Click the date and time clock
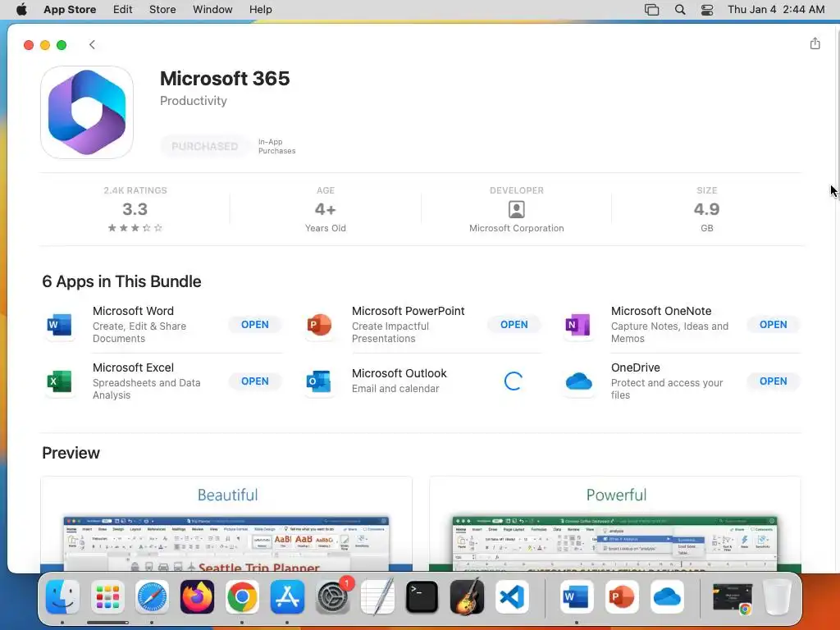Viewport: 840px width, 630px height. pos(776,10)
